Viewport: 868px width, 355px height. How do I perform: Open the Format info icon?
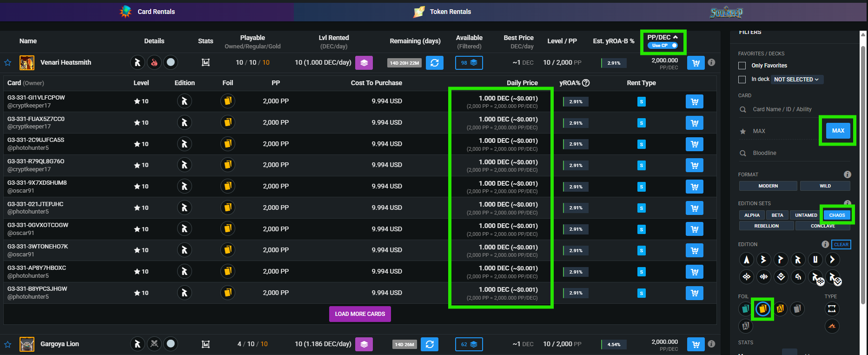848,174
